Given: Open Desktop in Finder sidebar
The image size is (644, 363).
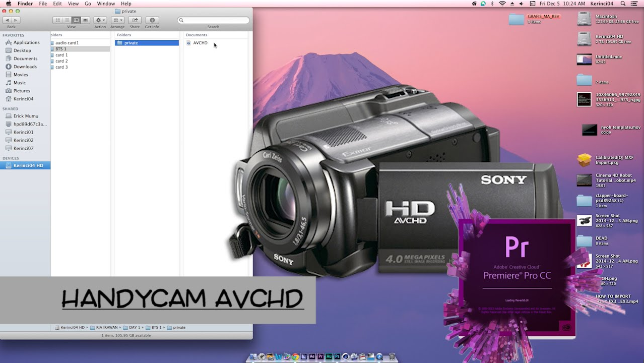Looking at the screenshot, I should 22,50.
